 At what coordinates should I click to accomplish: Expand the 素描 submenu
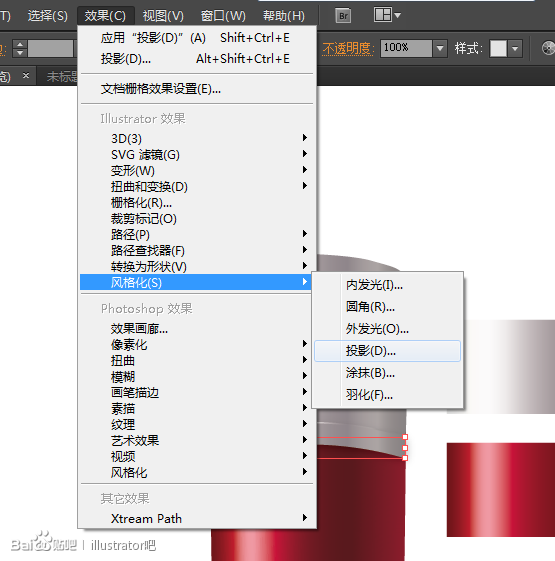click(x=196, y=408)
